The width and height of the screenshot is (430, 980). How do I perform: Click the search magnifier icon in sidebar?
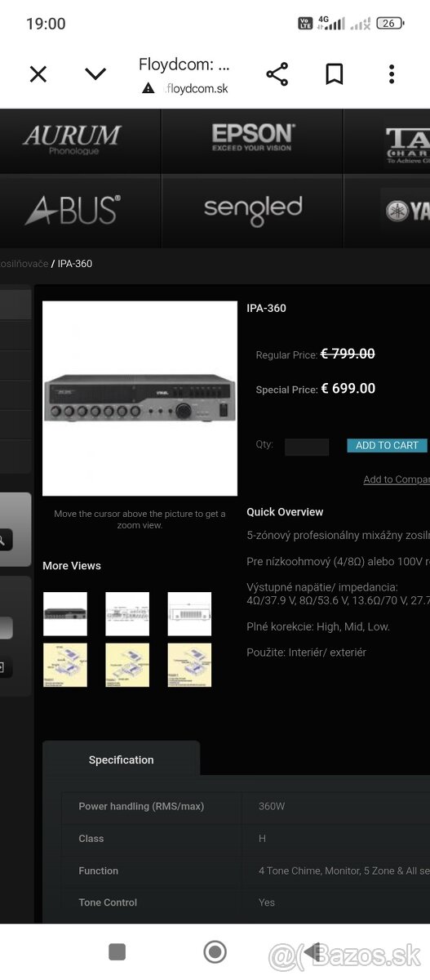[3, 539]
